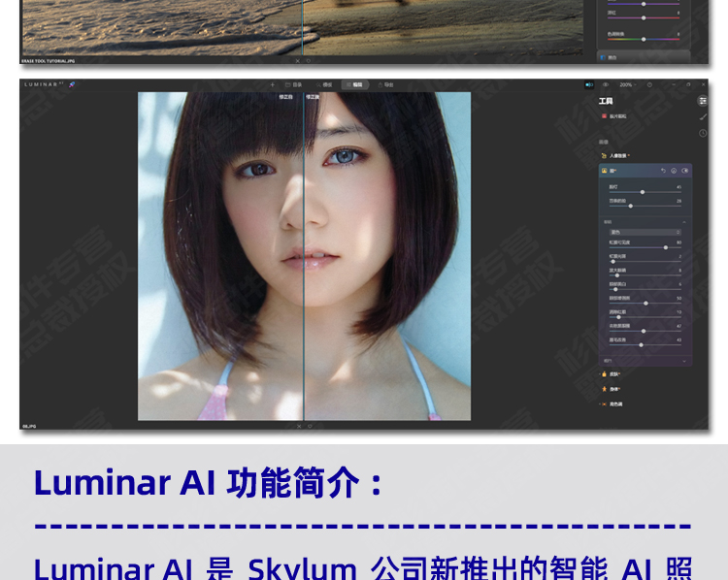Collapse the eyes subsection chevron
This screenshot has width=728, height=580.
(x=684, y=222)
